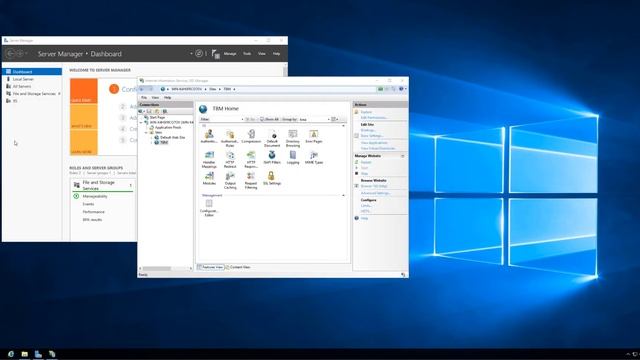This screenshot has height=360, width=640.
Task: Click Explore in the Actions pane
Action: [366, 112]
